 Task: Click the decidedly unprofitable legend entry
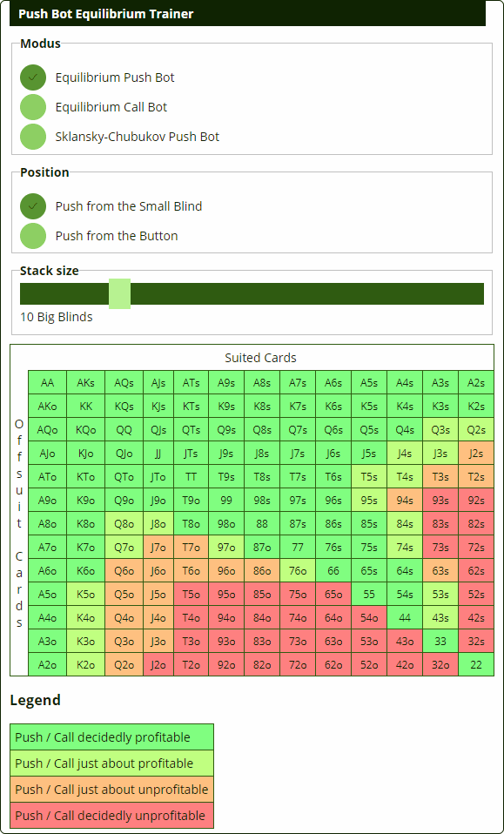(111, 816)
